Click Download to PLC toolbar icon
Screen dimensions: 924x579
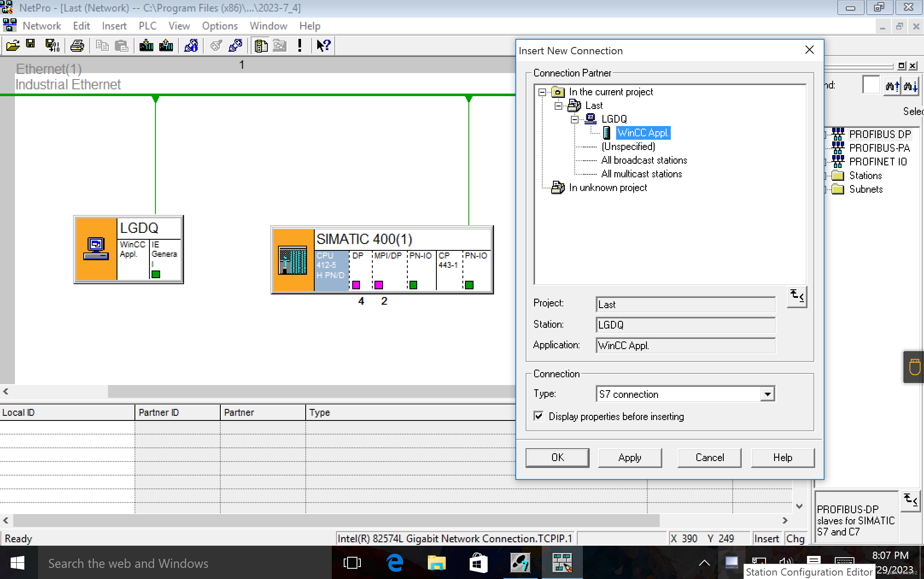146,45
